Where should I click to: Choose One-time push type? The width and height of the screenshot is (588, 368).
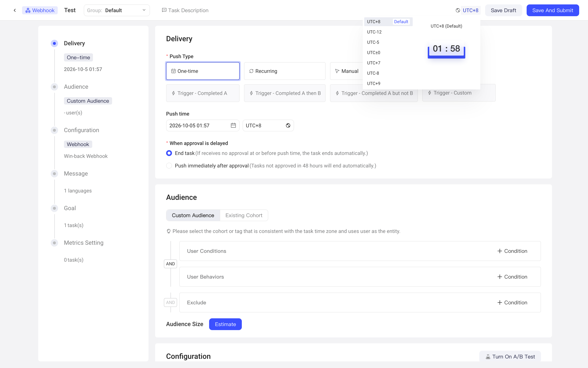click(203, 71)
